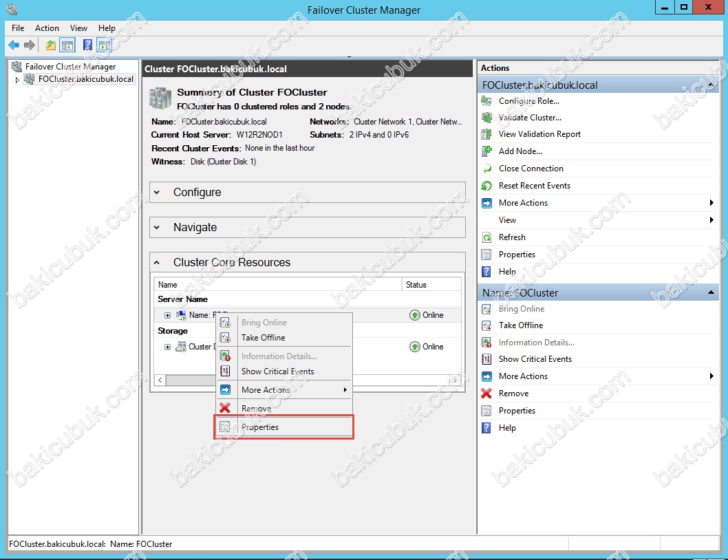
Task: Select Failover Cluster Manager root tree node
Action: point(71,67)
